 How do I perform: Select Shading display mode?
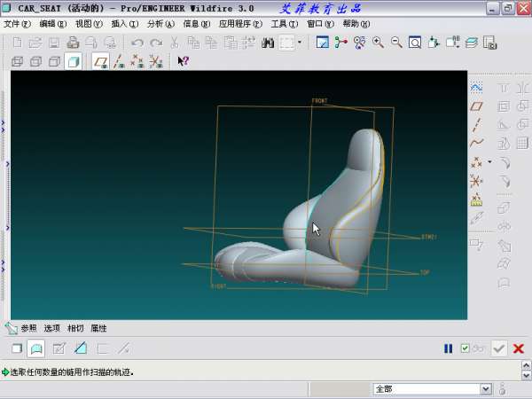tap(74, 61)
